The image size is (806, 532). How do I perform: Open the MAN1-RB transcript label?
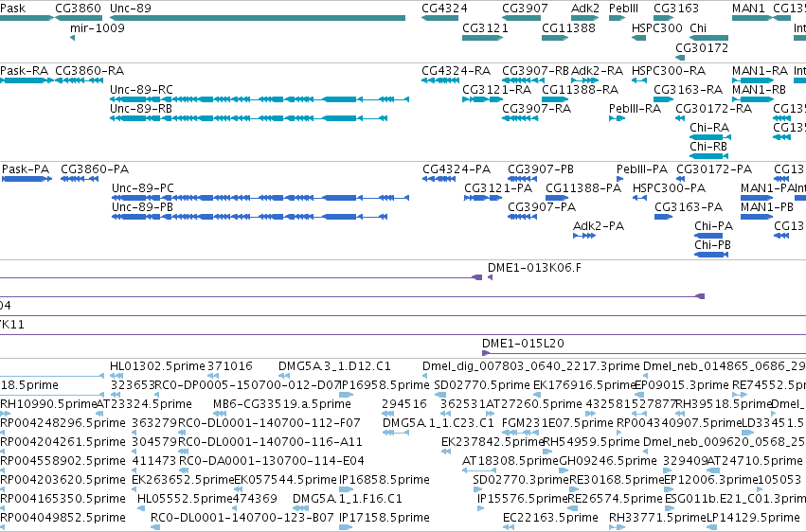[759, 90]
